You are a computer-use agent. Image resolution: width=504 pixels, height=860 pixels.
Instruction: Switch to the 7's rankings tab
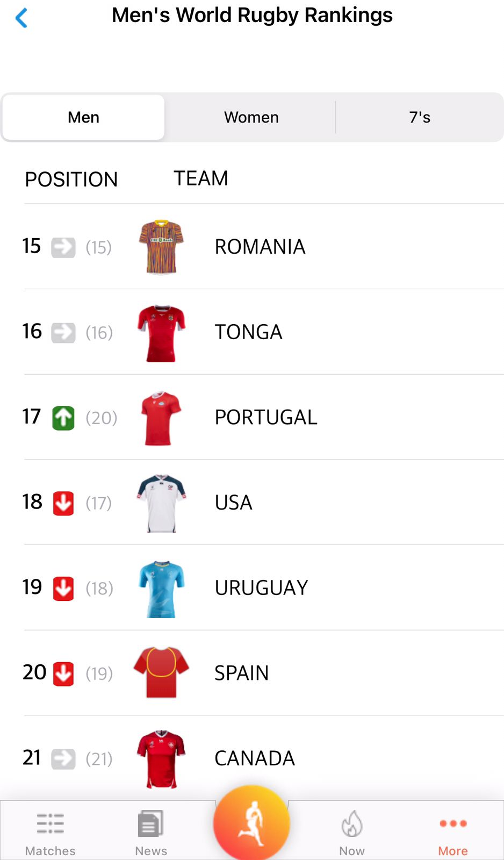[x=420, y=117]
